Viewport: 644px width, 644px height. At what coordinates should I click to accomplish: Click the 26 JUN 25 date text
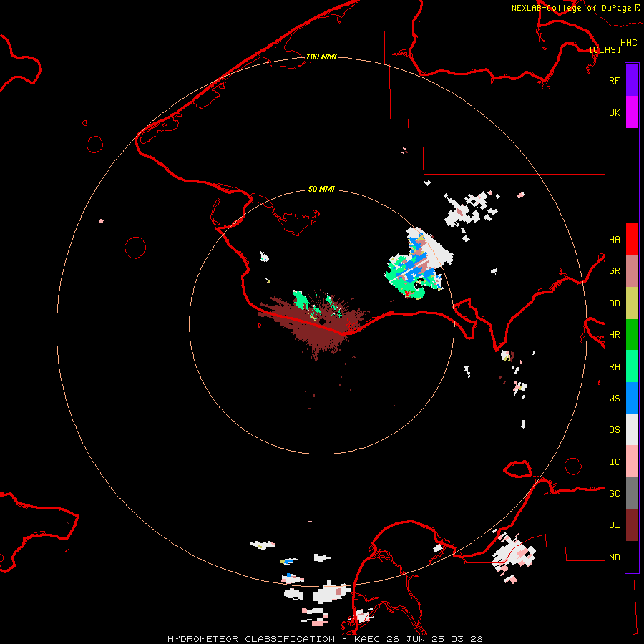coord(416,639)
